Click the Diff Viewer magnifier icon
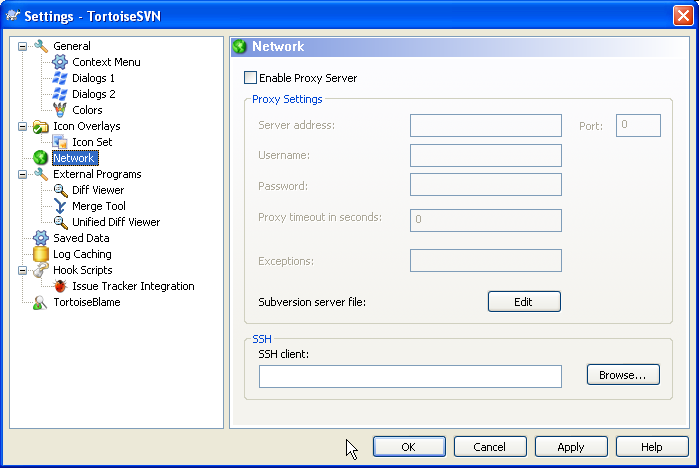Image resolution: width=699 pixels, height=468 pixels. click(60, 190)
